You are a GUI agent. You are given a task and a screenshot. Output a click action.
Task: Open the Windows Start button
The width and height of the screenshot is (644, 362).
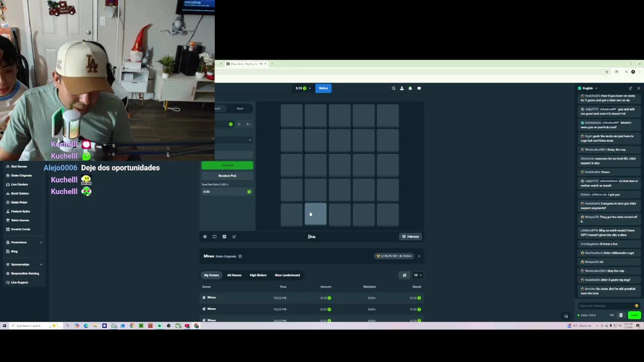5,326
